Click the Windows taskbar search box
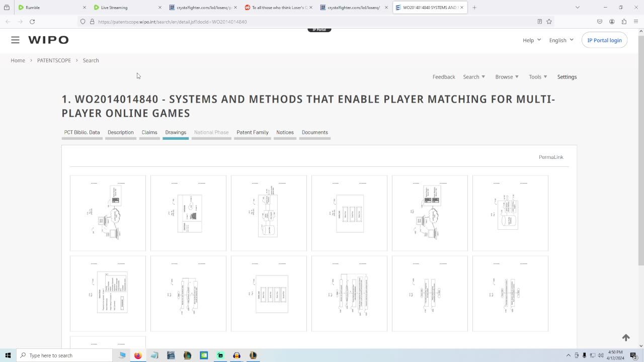This screenshot has height=362, width=644. point(64,355)
